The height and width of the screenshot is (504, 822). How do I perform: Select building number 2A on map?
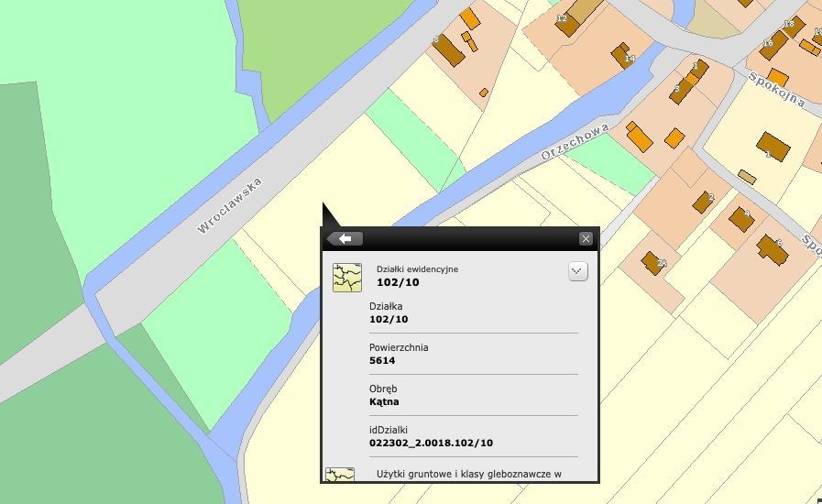653,263
